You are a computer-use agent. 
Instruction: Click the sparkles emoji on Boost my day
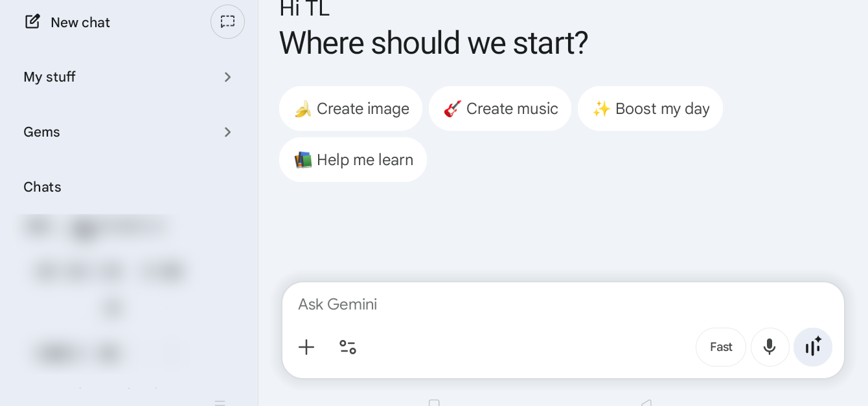point(601,109)
